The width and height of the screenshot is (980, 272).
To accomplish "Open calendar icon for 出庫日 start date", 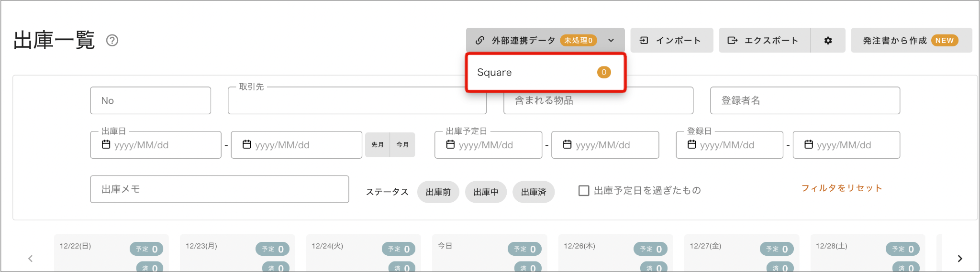I will 106,144.
